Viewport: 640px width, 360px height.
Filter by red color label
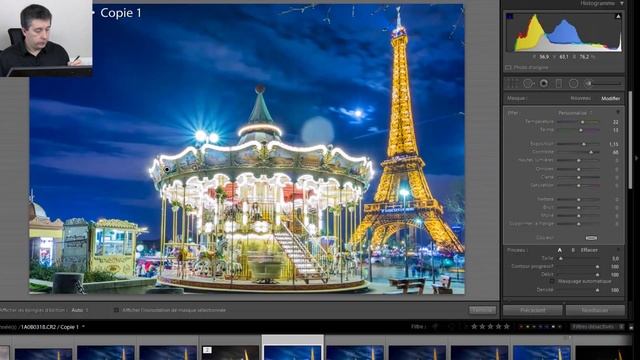point(521,327)
